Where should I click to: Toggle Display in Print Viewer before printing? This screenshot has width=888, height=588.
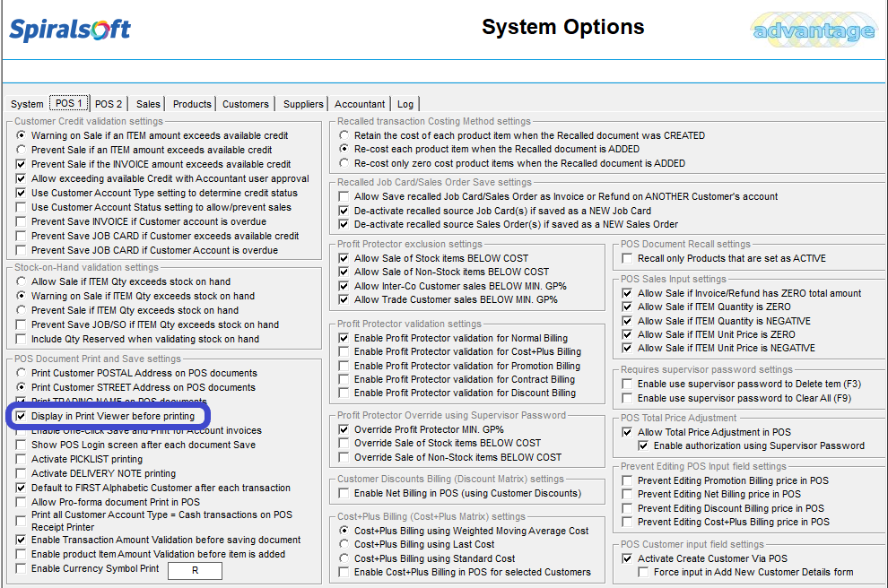(21, 416)
